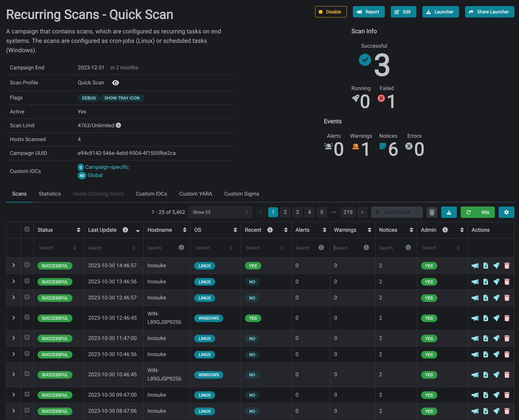Switch to the Statistics tab

coord(49,194)
